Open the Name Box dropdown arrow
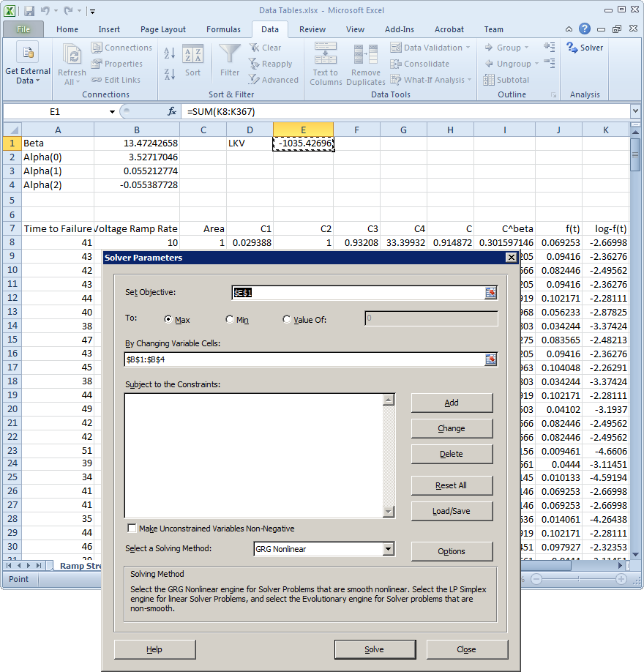The width and height of the screenshot is (644, 672). point(112,111)
